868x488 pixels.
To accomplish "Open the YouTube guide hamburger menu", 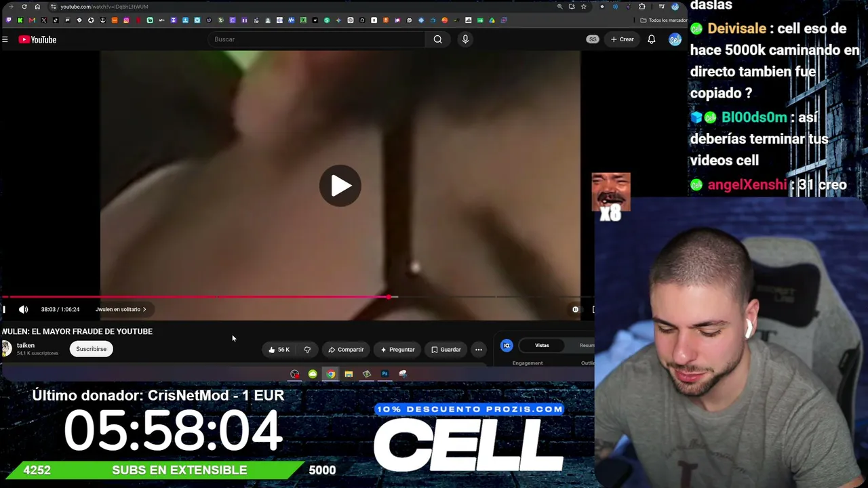I will pyautogui.click(x=5, y=39).
